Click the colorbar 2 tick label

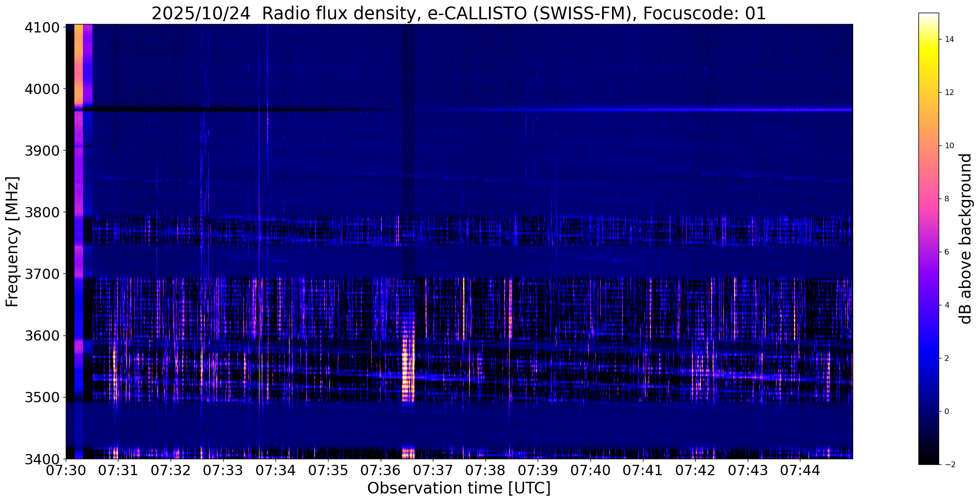click(947, 359)
